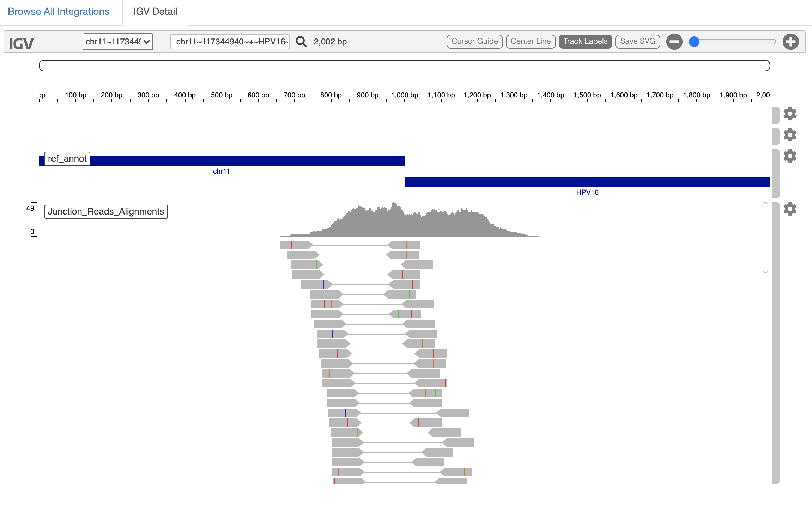This screenshot has height=530, width=812.
Task: Select the IGV Detail tab
Action: tap(155, 12)
